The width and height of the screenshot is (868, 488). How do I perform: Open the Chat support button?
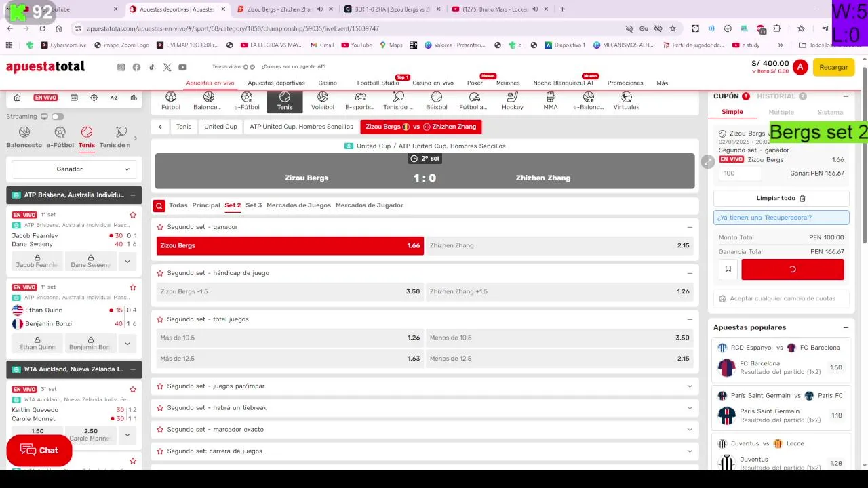39,451
